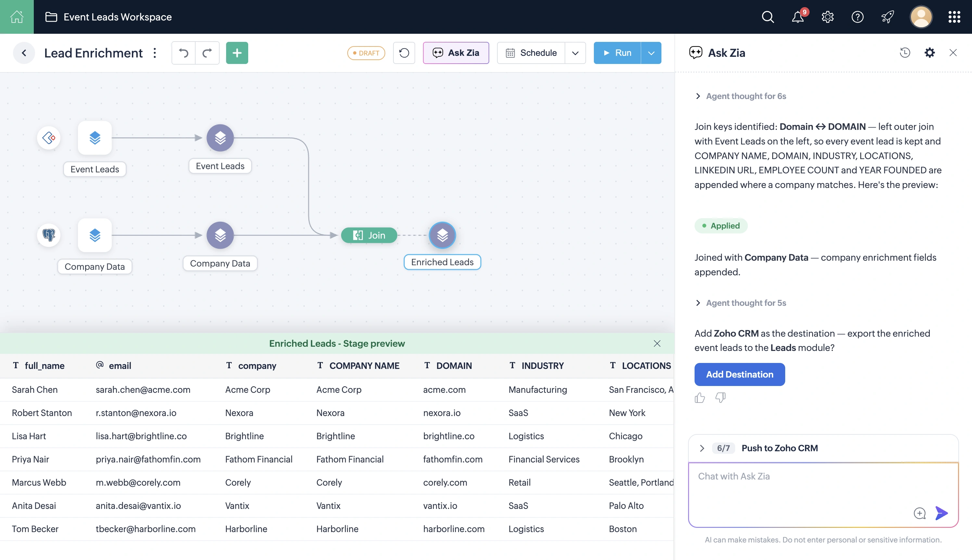The image size is (972, 560).
Task: Go to the home icon
Action: pos(17,17)
